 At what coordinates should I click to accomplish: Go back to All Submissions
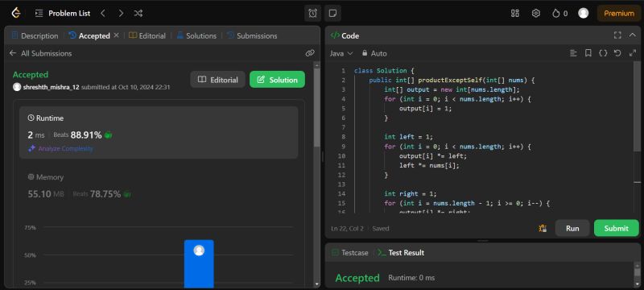coord(40,53)
